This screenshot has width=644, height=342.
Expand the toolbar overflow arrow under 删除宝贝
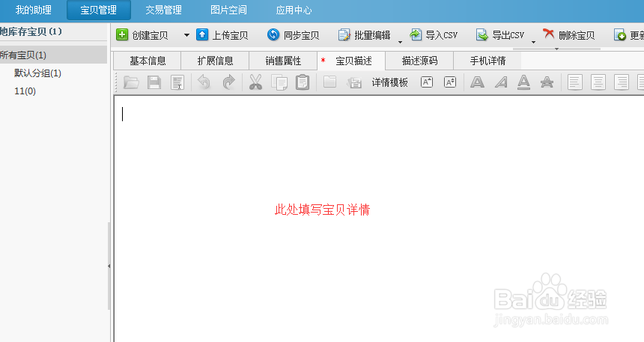(x=556, y=49)
